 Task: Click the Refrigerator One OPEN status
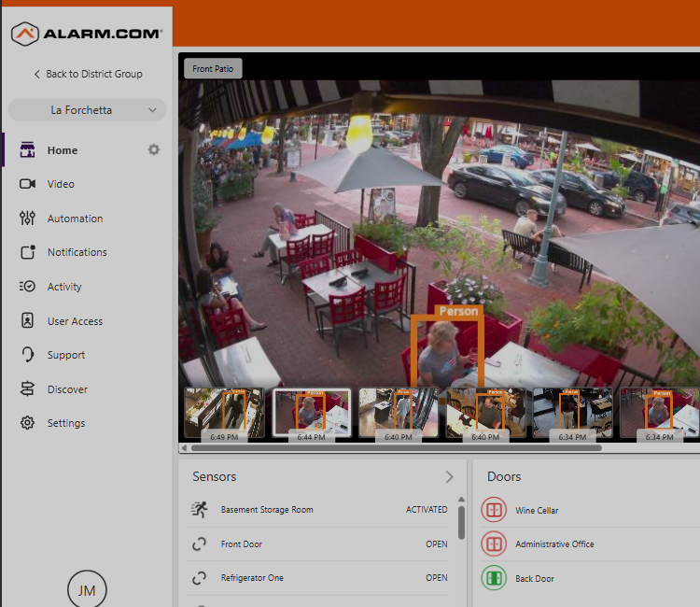click(x=437, y=578)
